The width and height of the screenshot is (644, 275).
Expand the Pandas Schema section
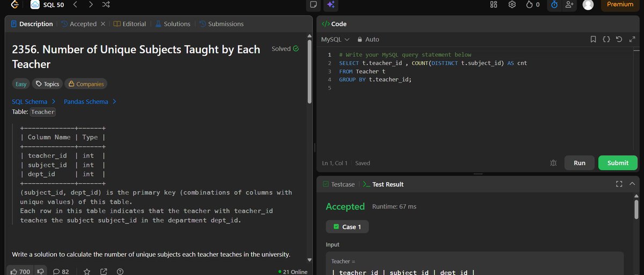pyautogui.click(x=90, y=101)
